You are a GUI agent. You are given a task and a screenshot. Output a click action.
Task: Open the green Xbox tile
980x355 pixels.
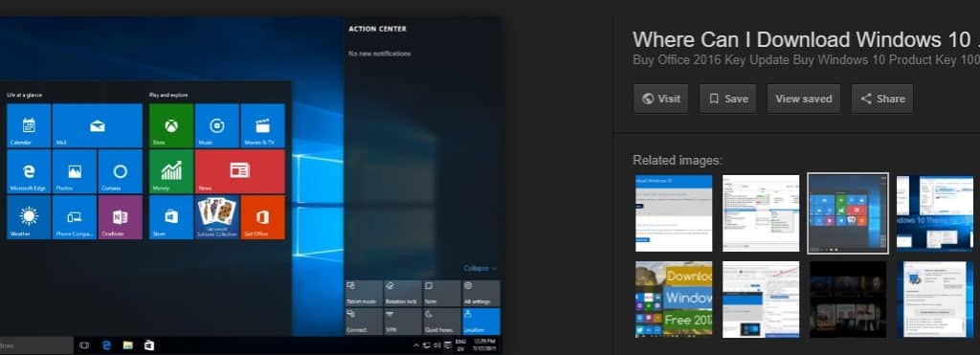[171, 125]
